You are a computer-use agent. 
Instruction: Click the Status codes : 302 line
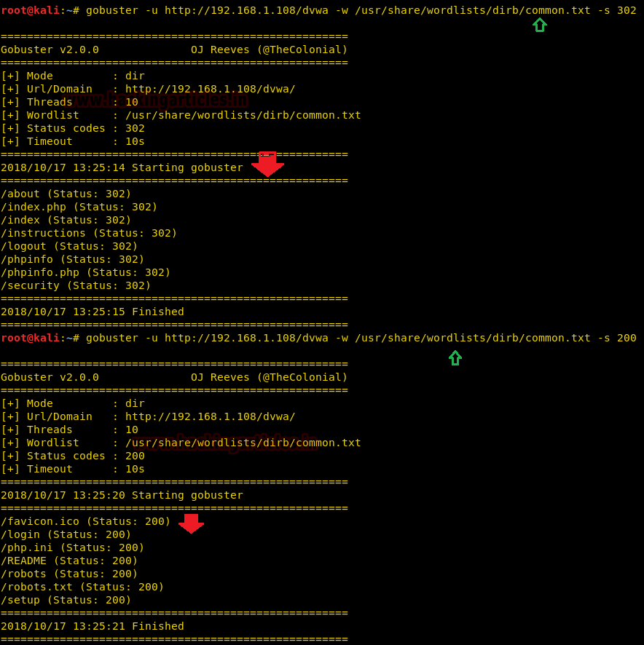(x=73, y=128)
